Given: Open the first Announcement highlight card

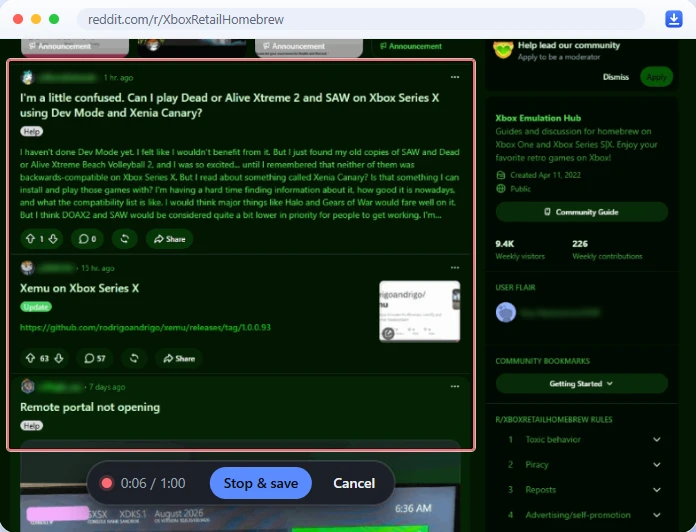Looking at the screenshot, I should (75, 47).
